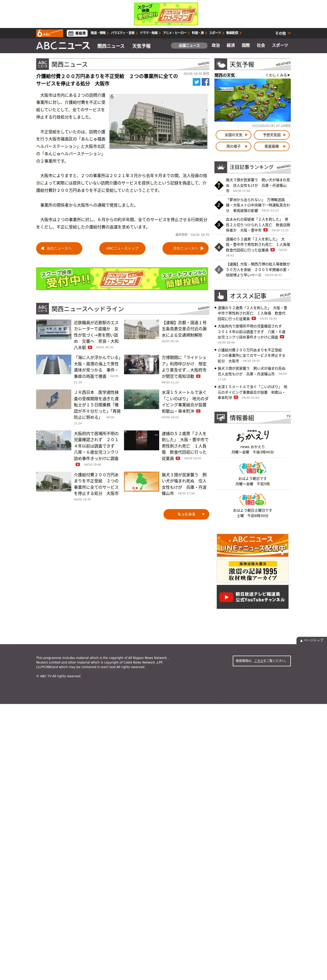Open the 番組表 program guide

pyautogui.click(x=77, y=33)
